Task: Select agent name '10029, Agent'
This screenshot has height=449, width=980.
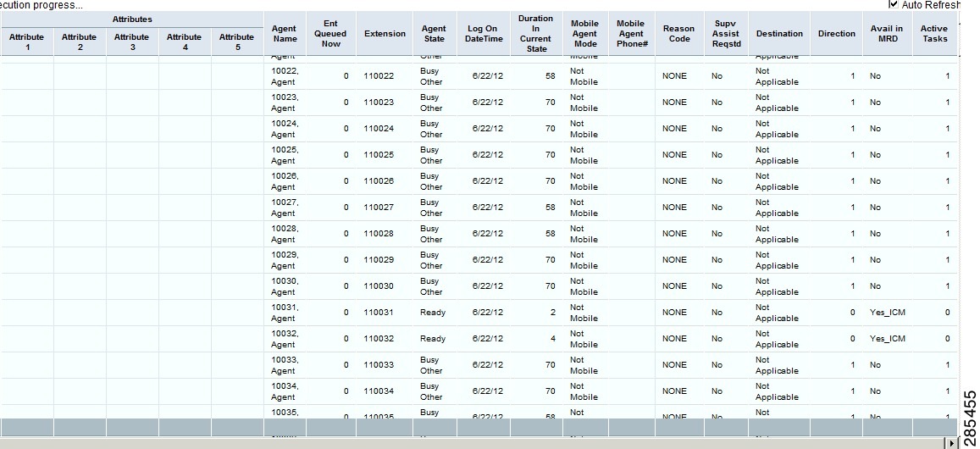Action: click(285, 260)
